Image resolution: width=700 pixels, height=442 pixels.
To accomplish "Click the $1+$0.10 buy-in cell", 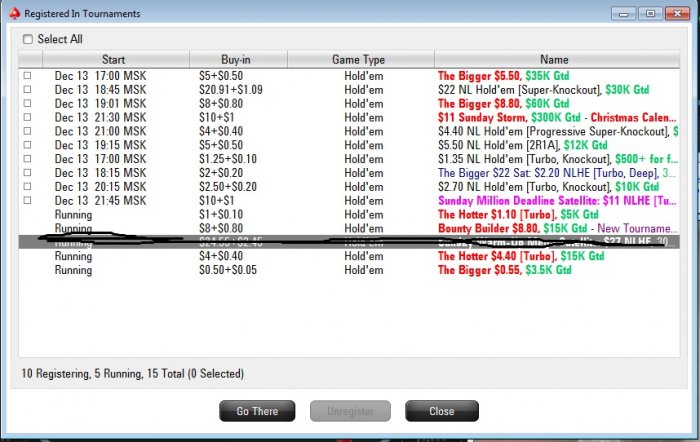I will tap(221, 214).
